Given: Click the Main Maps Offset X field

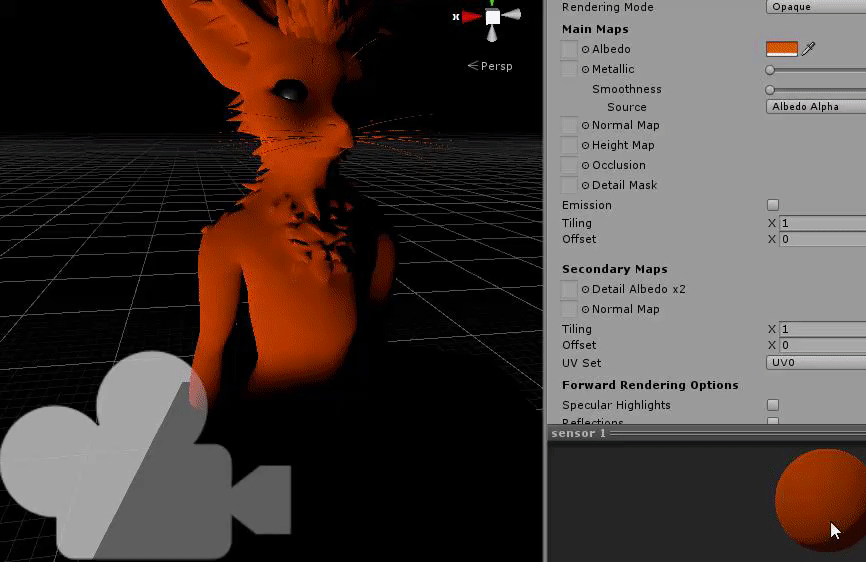Looking at the screenshot, I should tap(822, 239).
